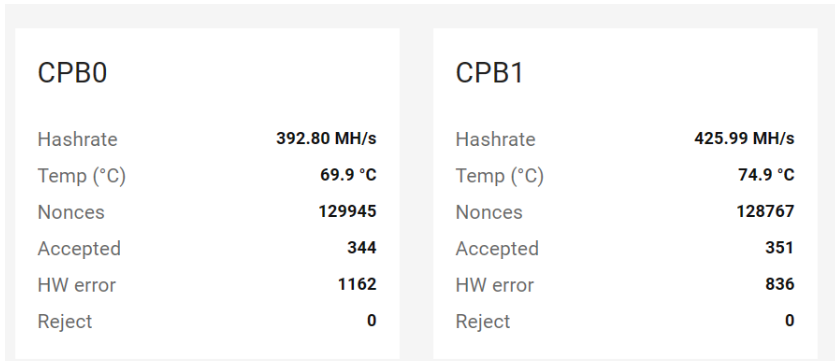Select CPB0 hashrate value 392.80 MH/s
This screenshot has width=835, height=361.
pyautogui.click(x=326, y=138)
